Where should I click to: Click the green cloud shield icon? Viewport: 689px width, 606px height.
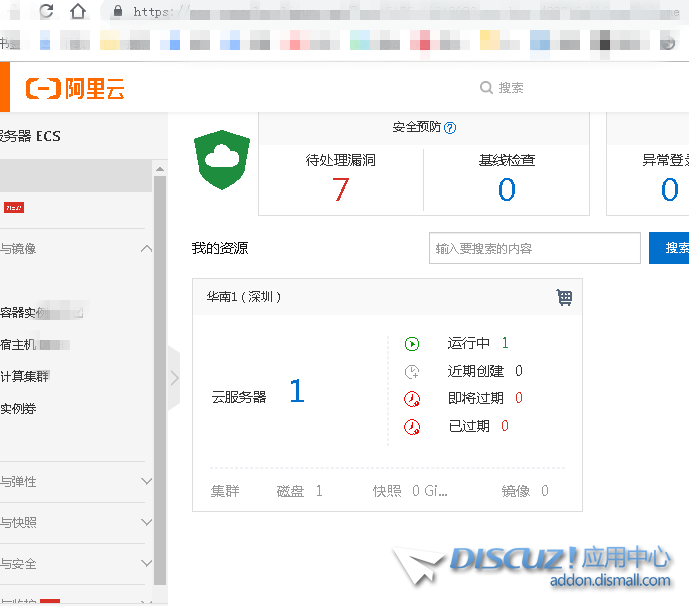point(221,159)
